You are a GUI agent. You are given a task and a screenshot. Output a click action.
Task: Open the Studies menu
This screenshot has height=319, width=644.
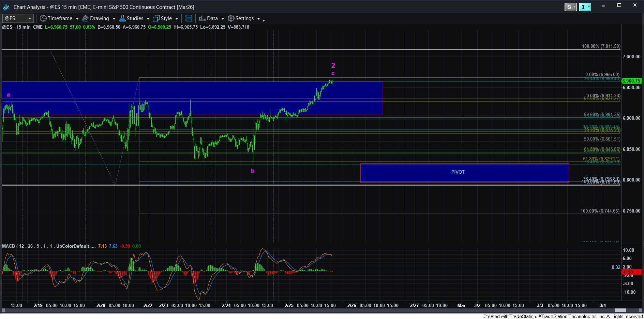pyautogui.click(x=135, y=18)
